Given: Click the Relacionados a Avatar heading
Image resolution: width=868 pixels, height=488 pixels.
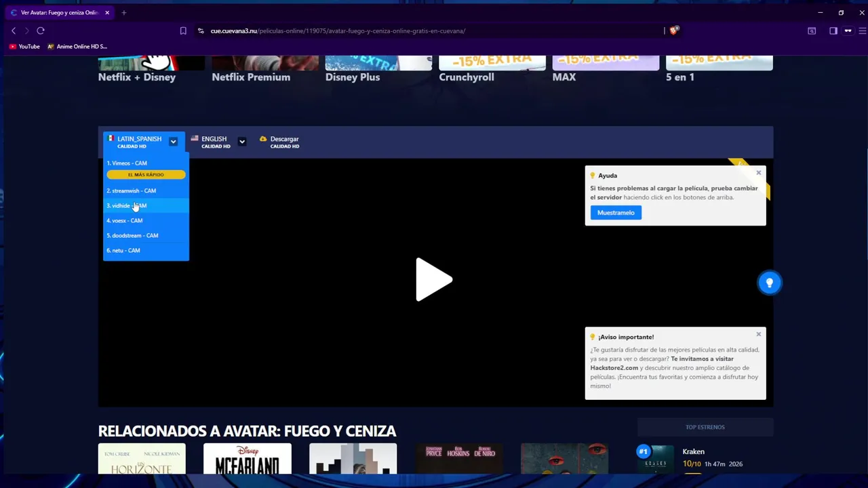Looking at the screenshot, I should point(247,431).
